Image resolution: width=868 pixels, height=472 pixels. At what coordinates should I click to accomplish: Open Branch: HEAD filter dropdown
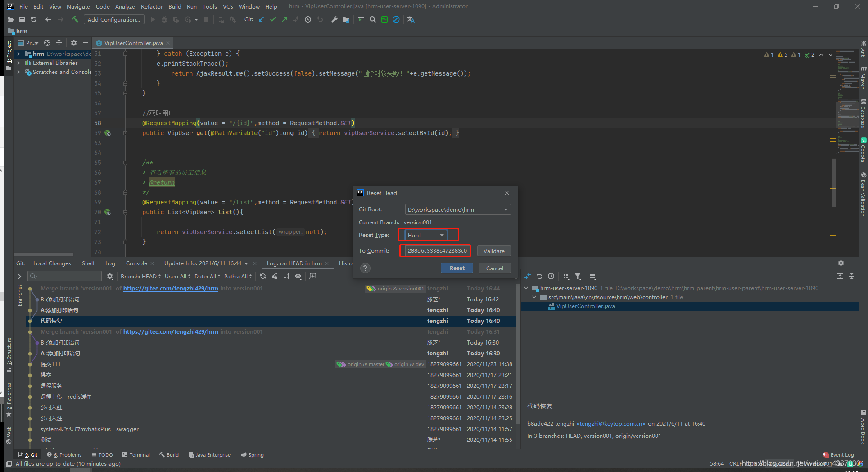pos(140,276)
